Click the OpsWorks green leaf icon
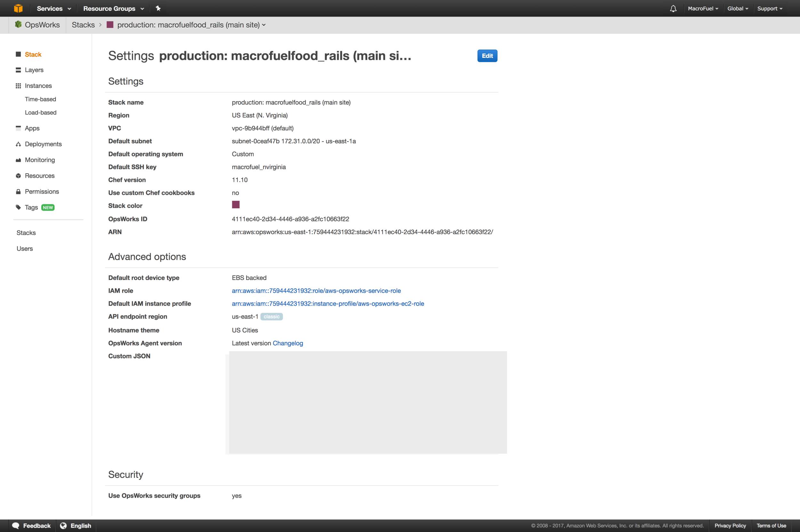 (x=18, y=24)
